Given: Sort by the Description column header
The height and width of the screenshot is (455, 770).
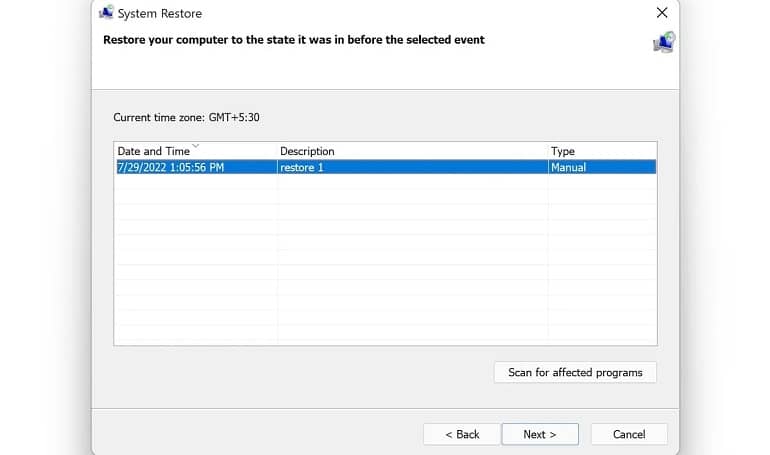Looking at the screenshot, I should (x=412, y=151).
